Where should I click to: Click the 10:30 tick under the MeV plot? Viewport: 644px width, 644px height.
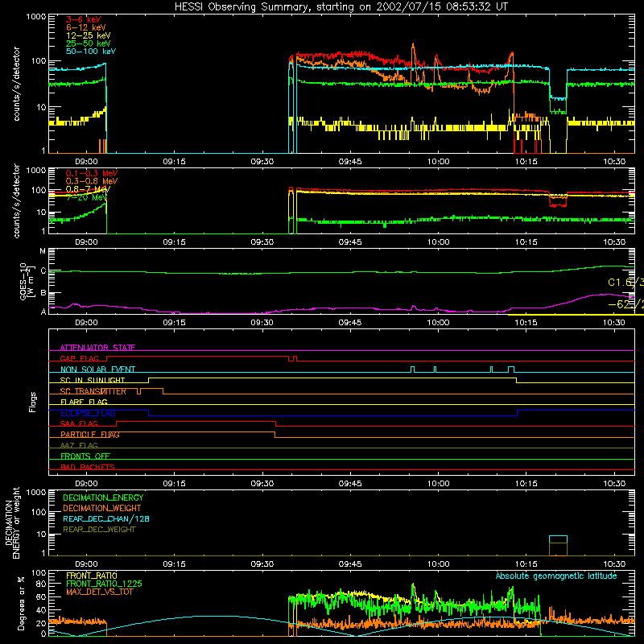pyautogui.click(x=614, y=242)
